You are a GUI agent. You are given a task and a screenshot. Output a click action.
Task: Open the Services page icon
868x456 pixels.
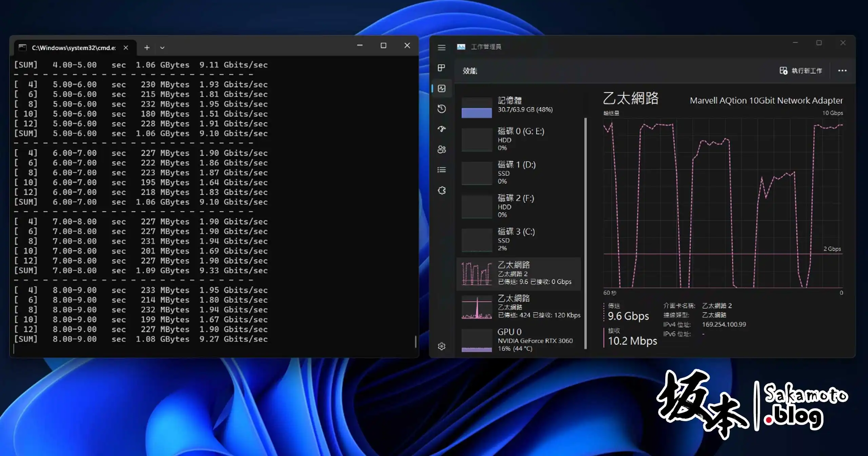point(441,190)
